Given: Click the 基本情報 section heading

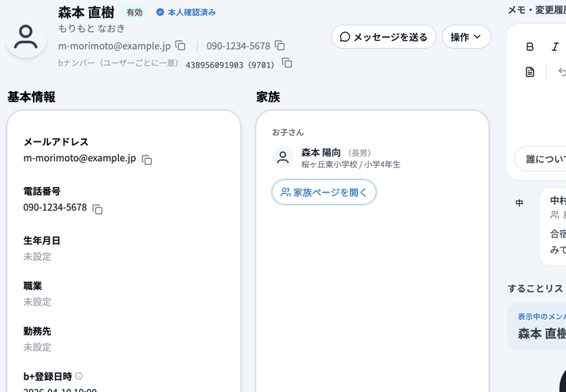Looking at the screenshot, I should (x=31, y=97).
